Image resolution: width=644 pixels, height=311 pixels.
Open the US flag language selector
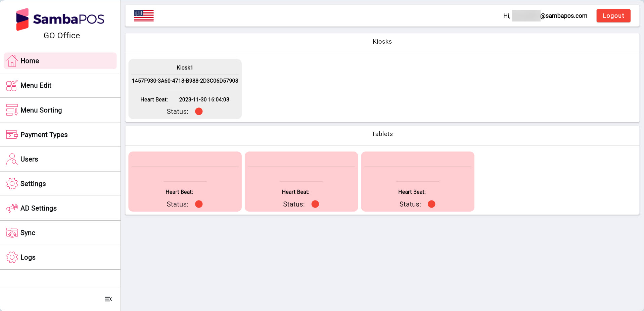click(x=144, y=15)
